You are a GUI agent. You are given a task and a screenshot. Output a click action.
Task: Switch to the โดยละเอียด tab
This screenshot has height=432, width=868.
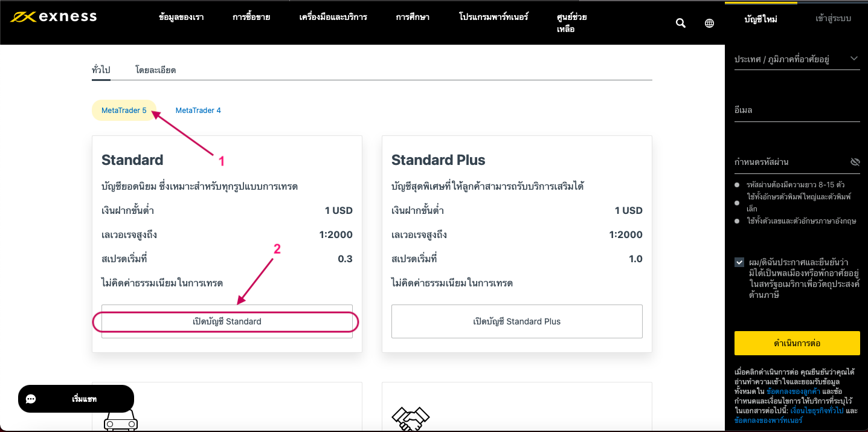point(155,70)
